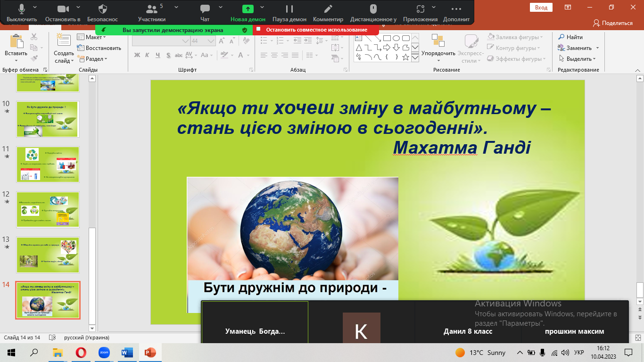Click the Zoom remote control mouse icon
This screenshot has height=362, width=644.
click(x=373, y=9)
